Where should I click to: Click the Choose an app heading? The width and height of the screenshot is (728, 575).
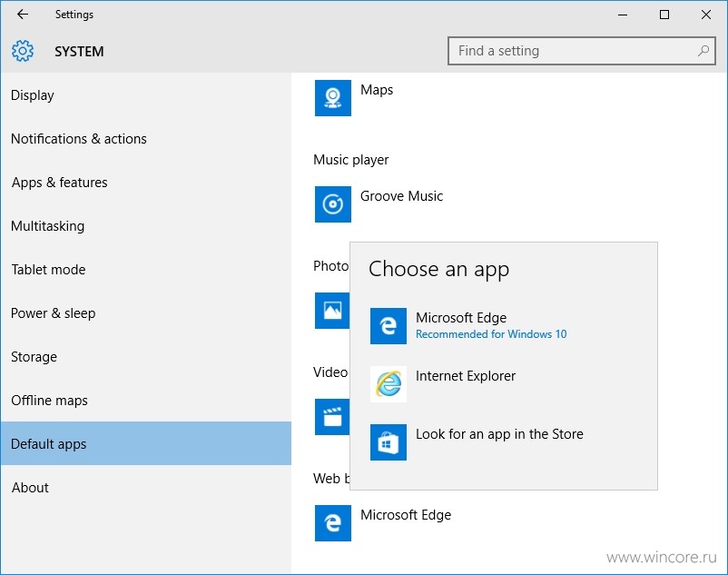click(438, 270)
